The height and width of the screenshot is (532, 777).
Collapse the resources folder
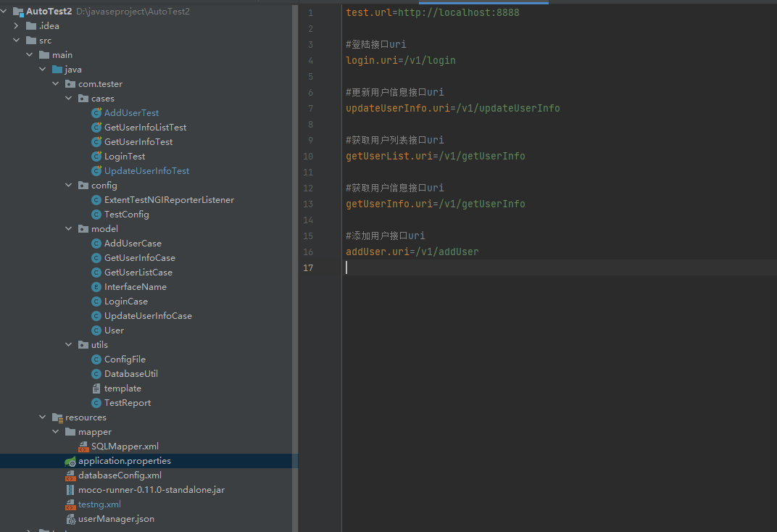pyautogui.click(x=43, y=417)
